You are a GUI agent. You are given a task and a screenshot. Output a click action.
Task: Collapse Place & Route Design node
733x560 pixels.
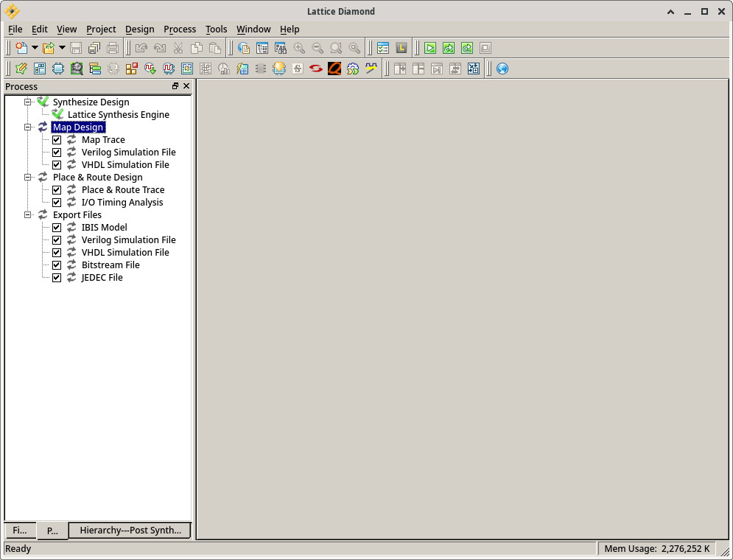27,177
